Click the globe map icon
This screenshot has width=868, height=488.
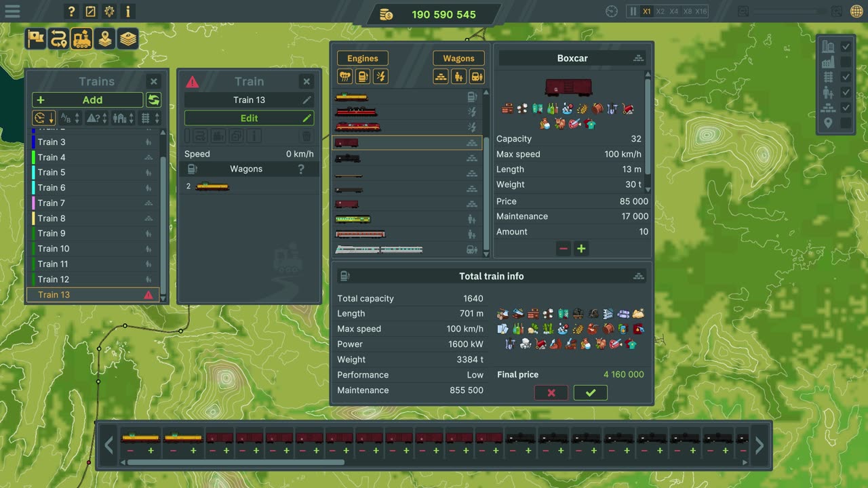(855, 12)
